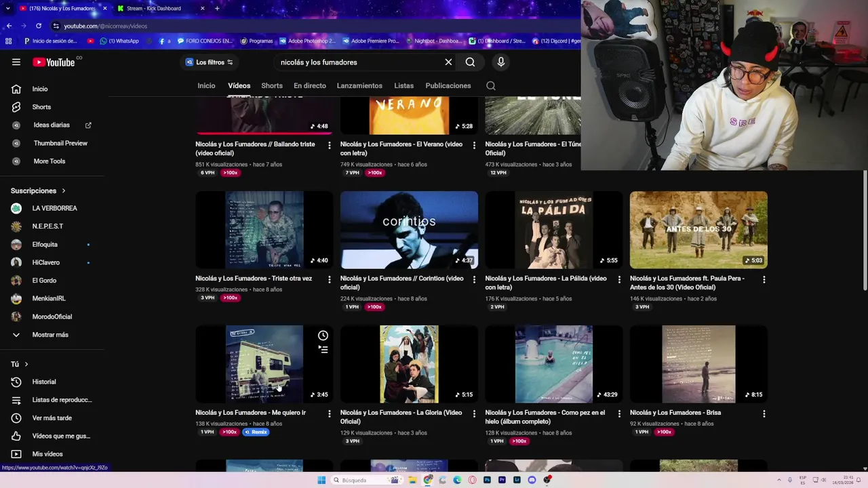
Task: Open MorodoOficial subscription channel
Action: [x=51, y=317]
